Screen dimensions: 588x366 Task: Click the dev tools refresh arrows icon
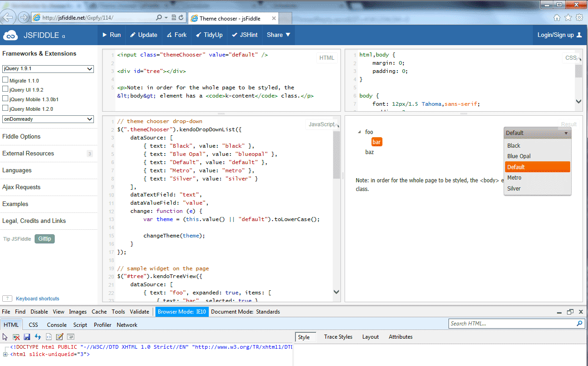[38, 337]
